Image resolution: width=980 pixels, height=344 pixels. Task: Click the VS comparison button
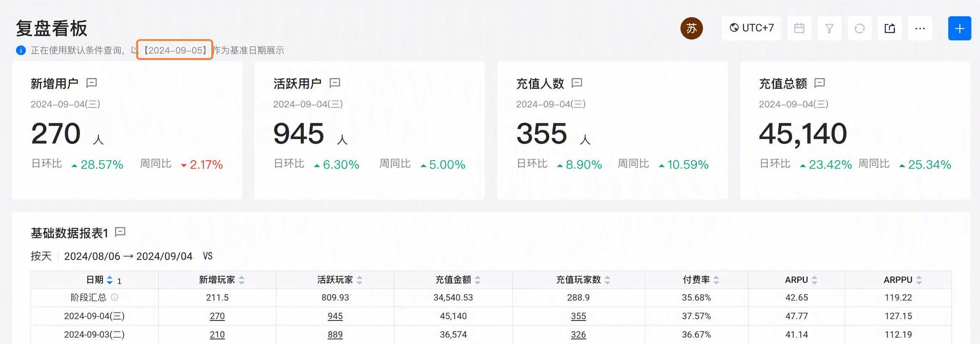[208, 256]
